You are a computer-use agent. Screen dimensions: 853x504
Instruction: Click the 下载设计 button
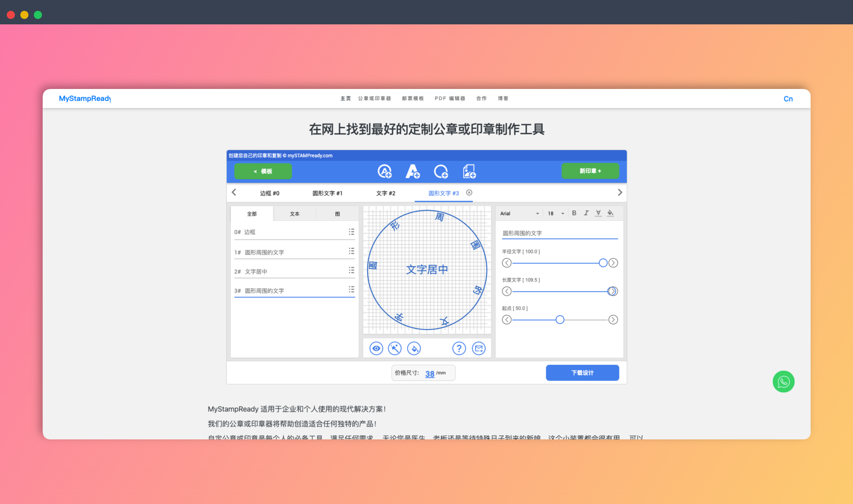(x=582, y=372)
